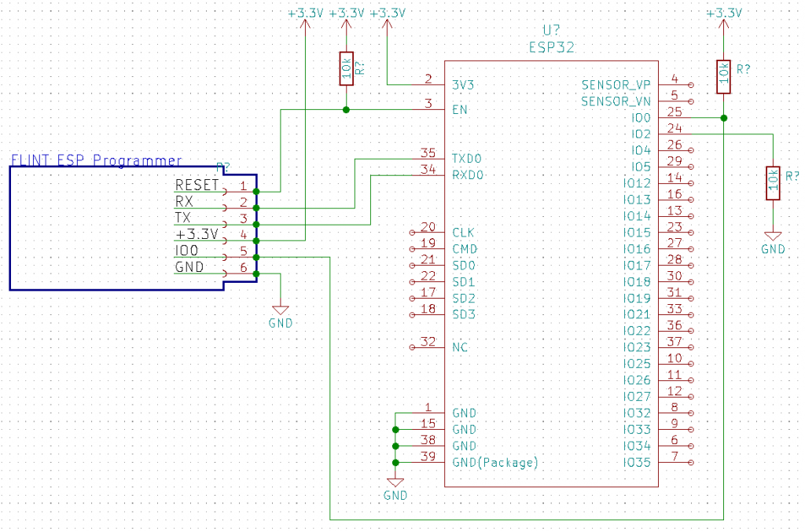This screenshot has height=532, width=805.
Task: Click the IO25 pin label
Action: (637, 364)
